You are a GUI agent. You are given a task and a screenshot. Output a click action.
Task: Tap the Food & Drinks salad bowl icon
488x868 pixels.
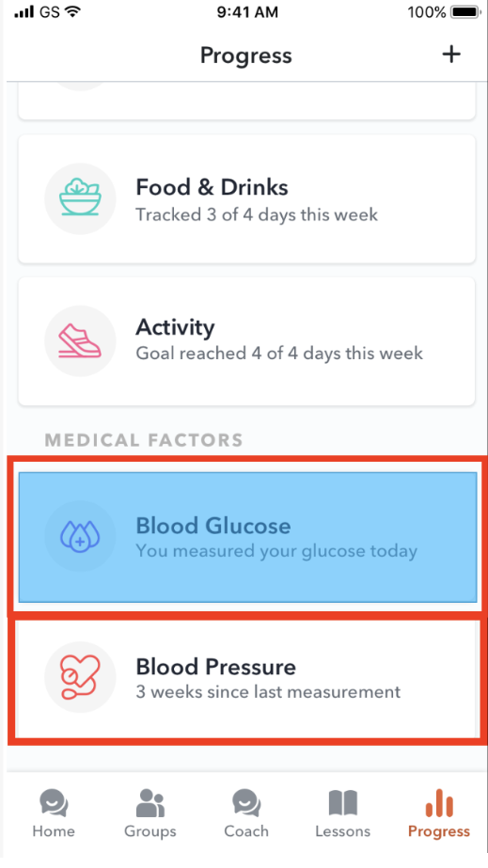click(80, 198)
